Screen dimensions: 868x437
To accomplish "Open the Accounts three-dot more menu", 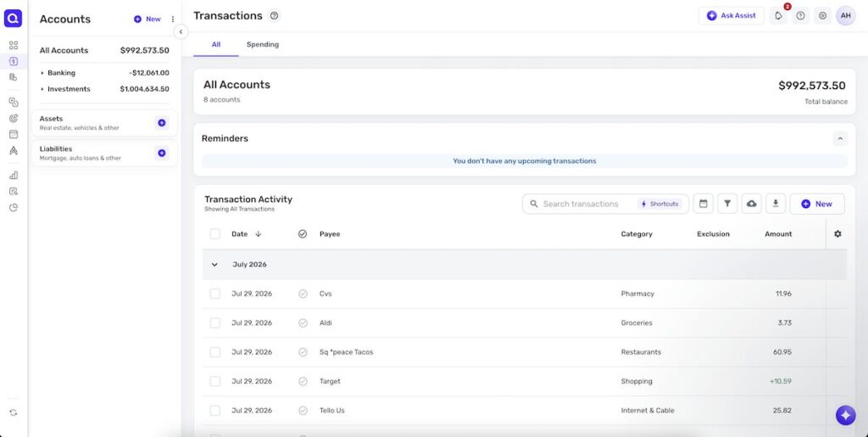I will pyautogui.click(x=173, y=19).
